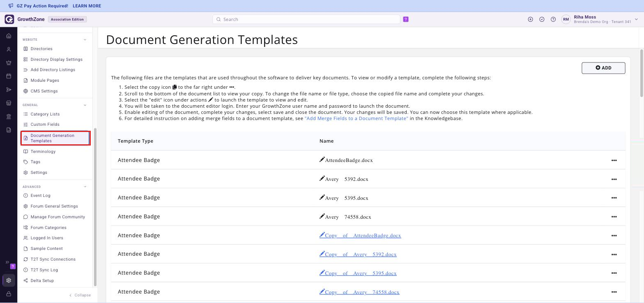The image size is (644, 303).
Task: Open the bank building icon in rail
Action: pos(9,117)
